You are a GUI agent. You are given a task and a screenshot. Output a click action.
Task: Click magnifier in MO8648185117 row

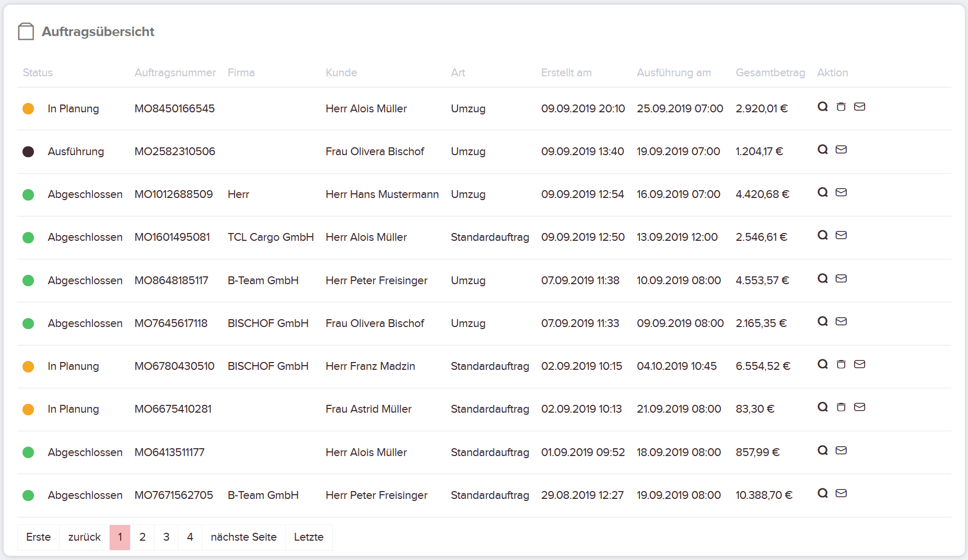pos(823,278)
